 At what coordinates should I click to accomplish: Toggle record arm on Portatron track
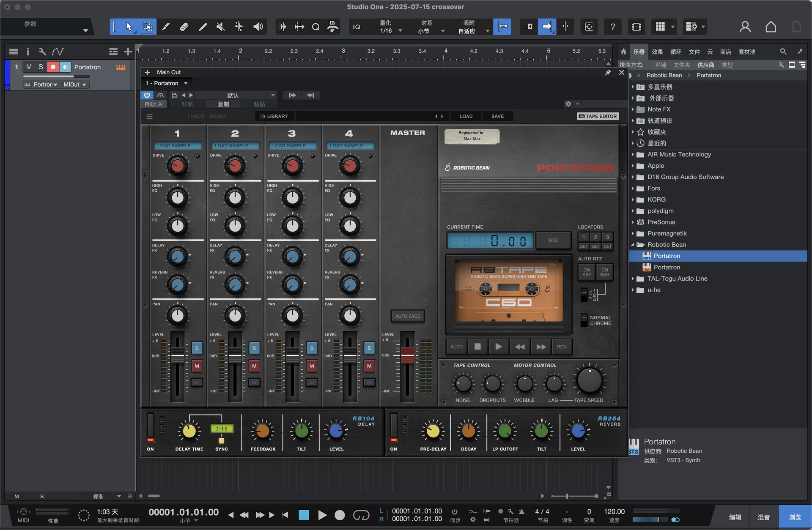[x=53, y=67]
